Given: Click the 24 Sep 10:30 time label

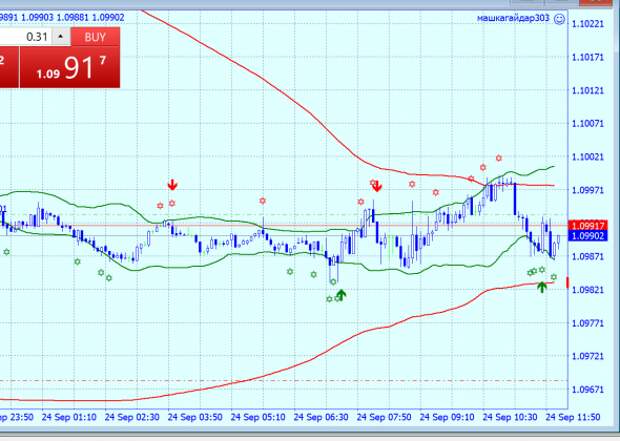Looking at the screenshot, I should pos(510,417).
